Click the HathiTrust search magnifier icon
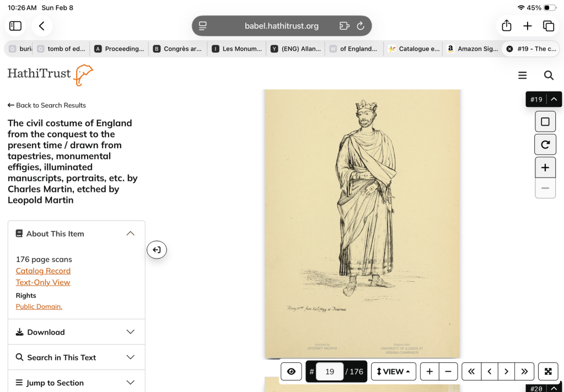564x392 pixels. tap(549, 75)
